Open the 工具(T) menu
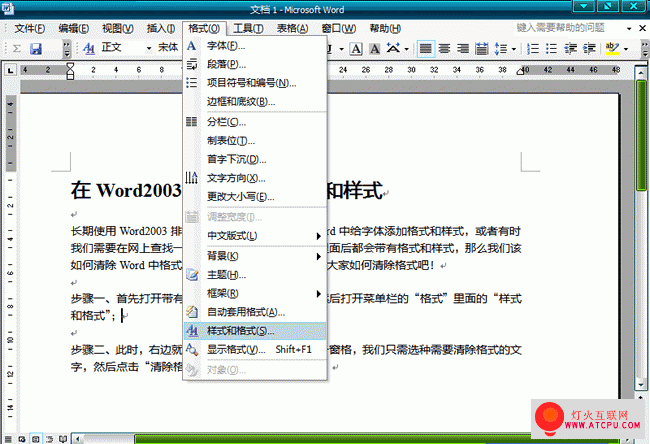 point(248,29)
